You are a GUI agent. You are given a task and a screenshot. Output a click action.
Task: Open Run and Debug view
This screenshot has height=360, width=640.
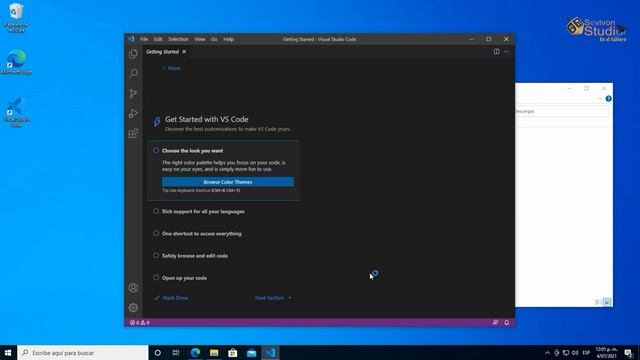click(x=133, y=113)
